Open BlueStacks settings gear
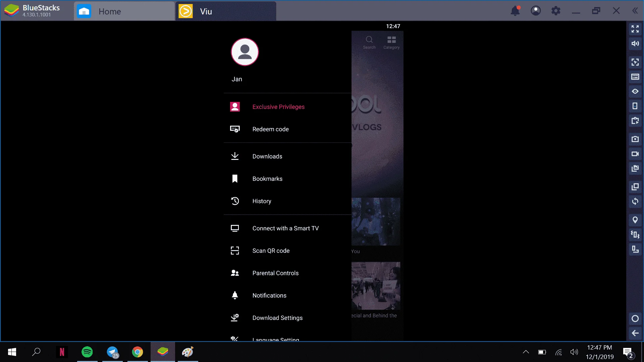The height and width of the screenshot is (362, 644). point(556,11)
